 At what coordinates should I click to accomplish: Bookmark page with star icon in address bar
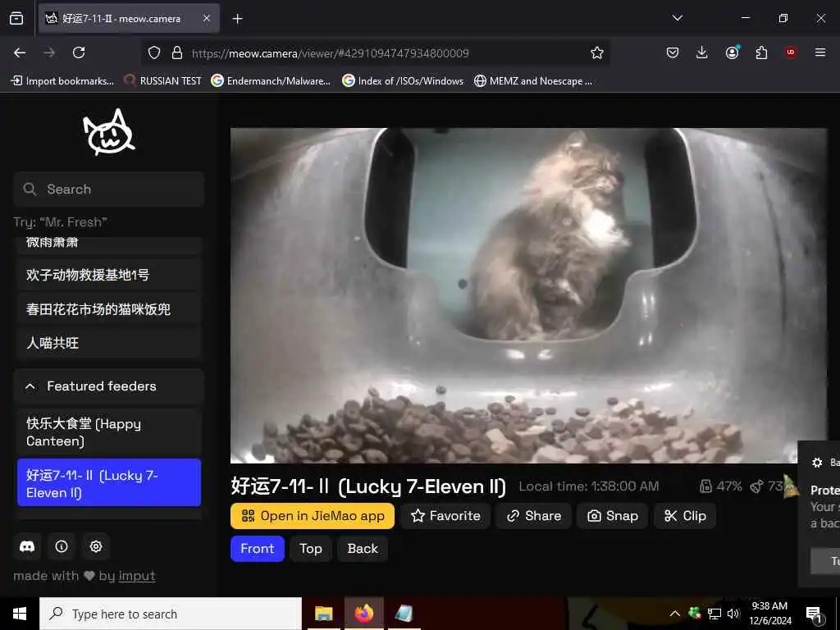tap(597, 52)
